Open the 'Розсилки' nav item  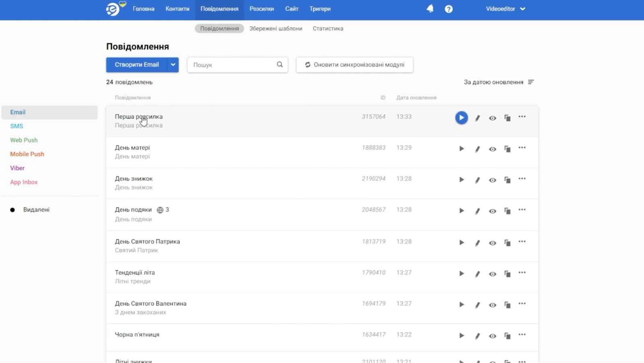[262, 9]
